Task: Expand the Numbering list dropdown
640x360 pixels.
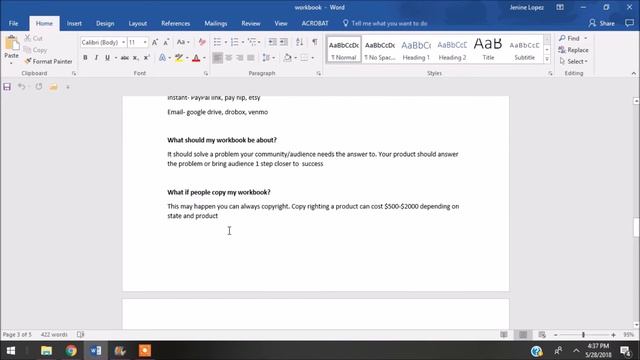Action: 242,42
